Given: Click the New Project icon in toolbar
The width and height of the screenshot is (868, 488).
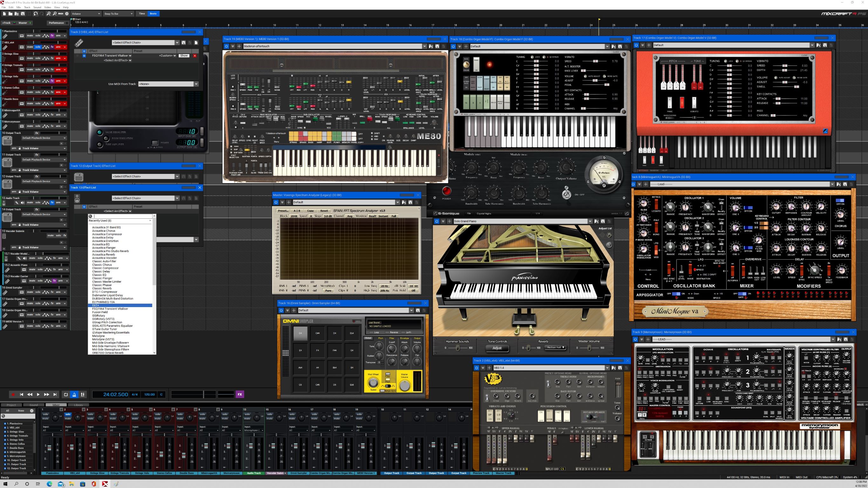Looking at the screenshot, I should tap(4, 13).
